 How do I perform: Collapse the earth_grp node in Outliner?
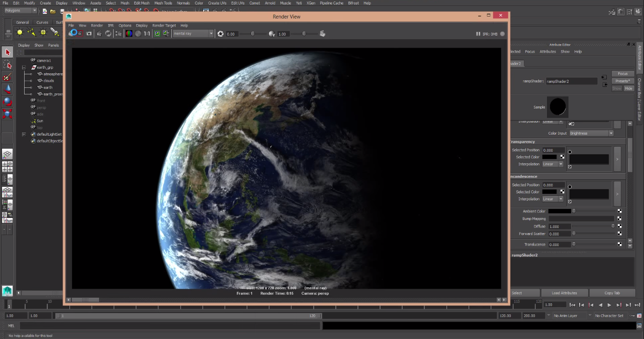click(24, 67)
